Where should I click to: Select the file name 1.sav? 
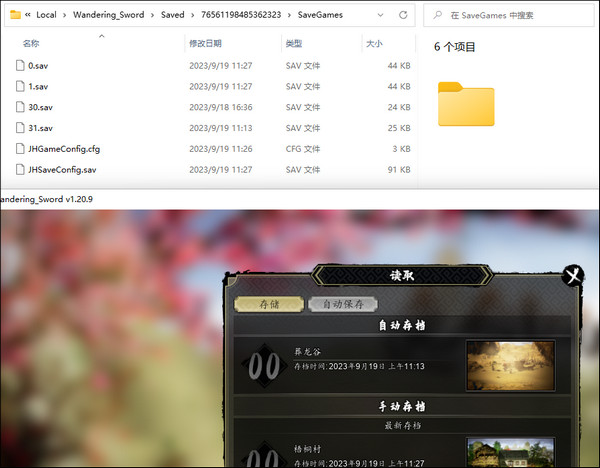(38, 86)
